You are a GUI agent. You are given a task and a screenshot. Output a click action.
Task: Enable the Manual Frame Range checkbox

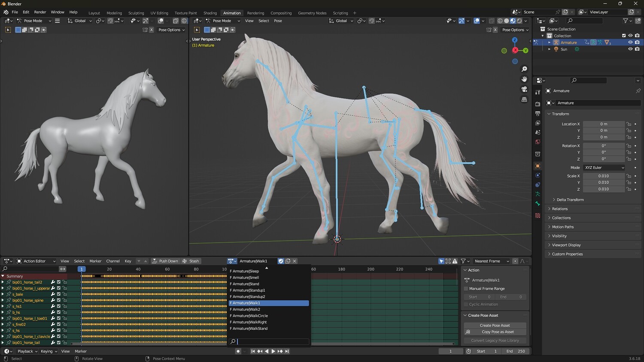pyautogui.click(x=466, y=289)
